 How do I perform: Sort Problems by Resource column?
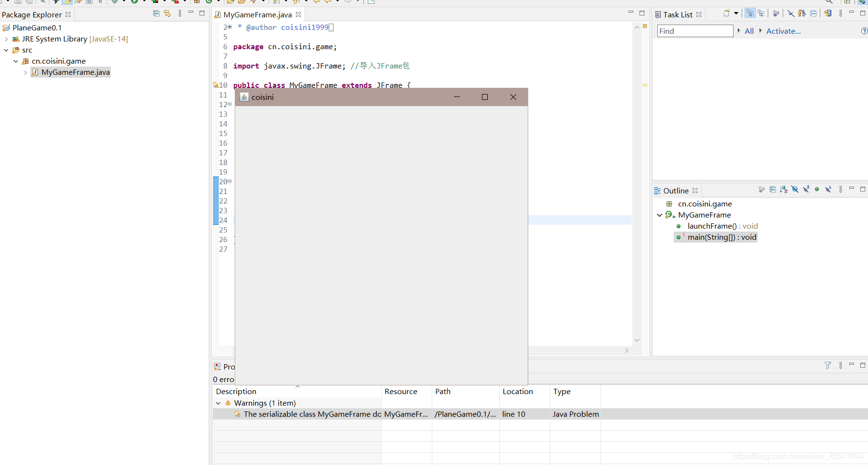click(407, 392)
